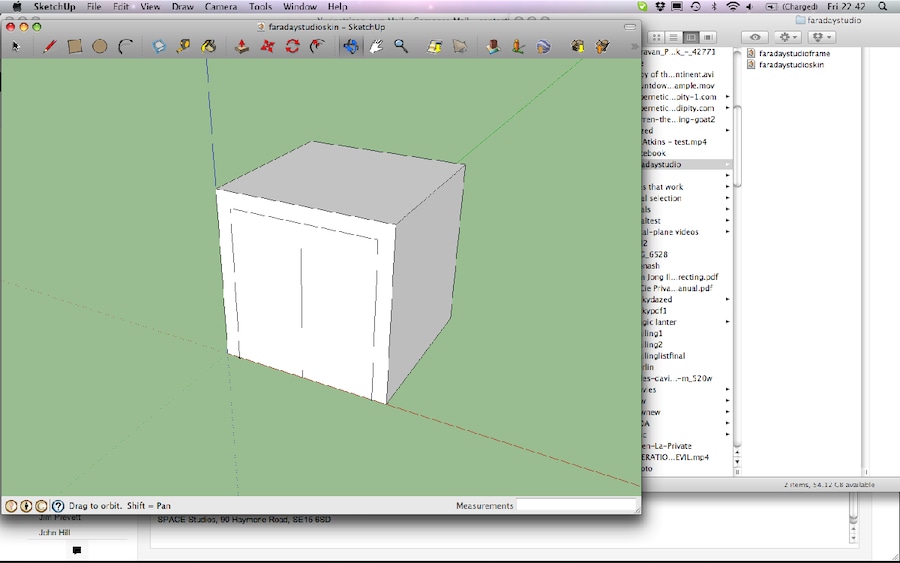Switch Finder to column view
Screen dimensions: 900x563
(x=691, y=37)
